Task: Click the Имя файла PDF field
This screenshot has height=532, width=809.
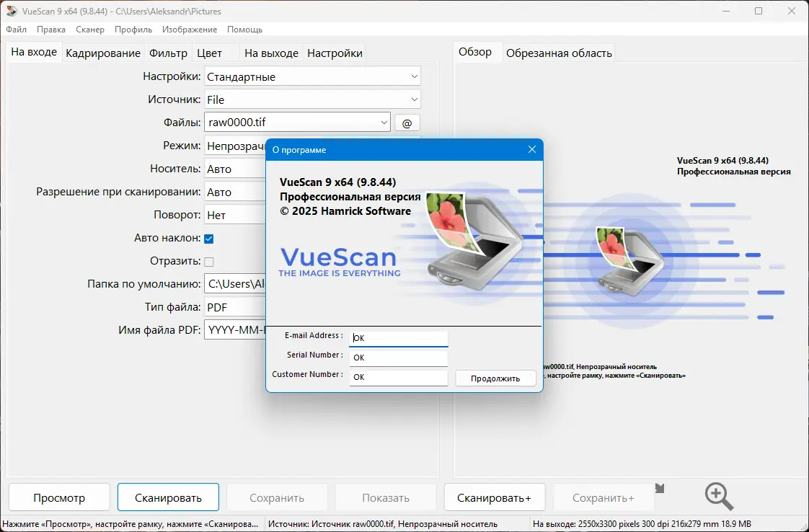Action: [235, 329]
